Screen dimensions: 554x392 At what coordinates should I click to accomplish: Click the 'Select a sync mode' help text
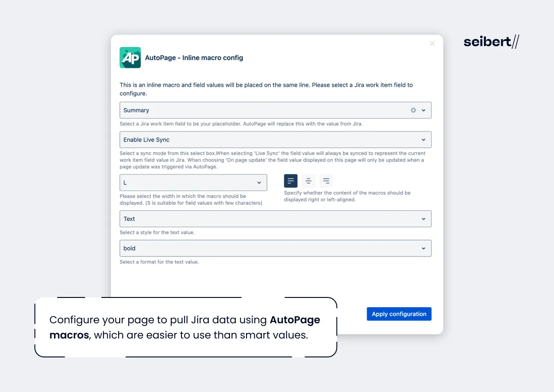[x=272, y=160]
